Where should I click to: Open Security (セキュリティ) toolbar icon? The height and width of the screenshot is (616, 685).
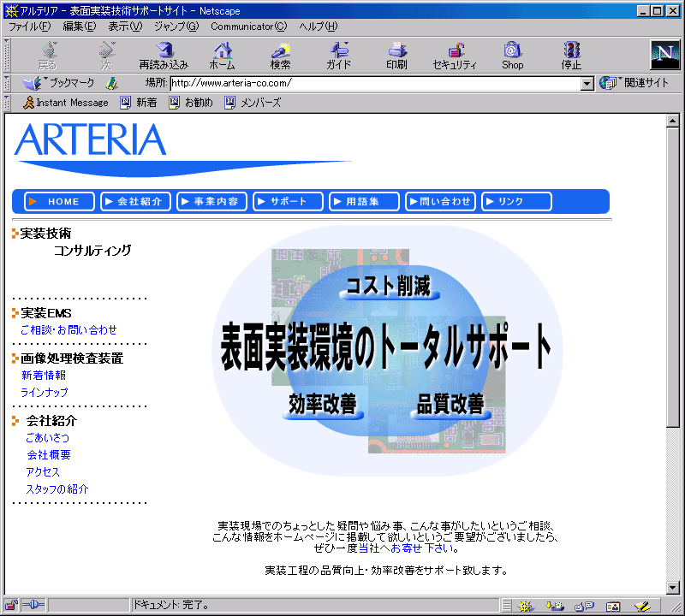pos(455,56)
